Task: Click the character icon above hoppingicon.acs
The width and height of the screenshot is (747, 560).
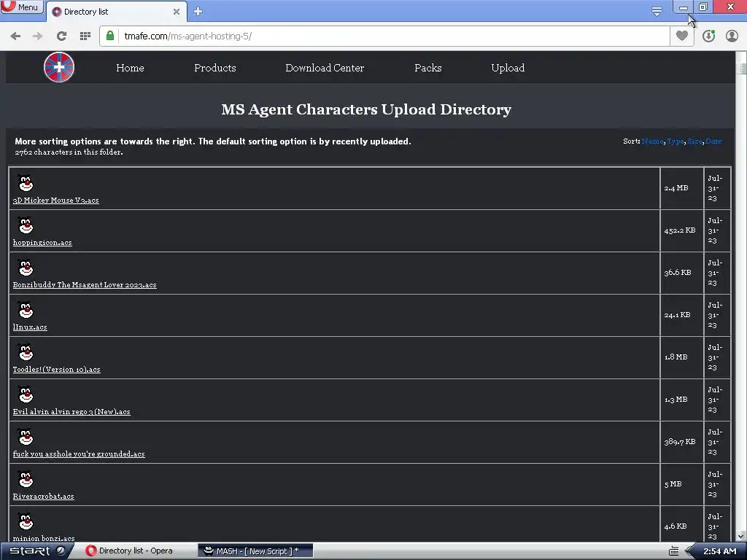Action: coord(26,226)
